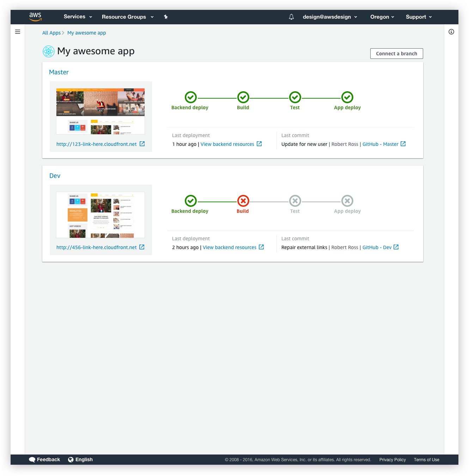The width and height of the screenshot is (469, 476).
Task: Open Feedback in the footer
Action: pyautogui.click(x=44, y=459)
